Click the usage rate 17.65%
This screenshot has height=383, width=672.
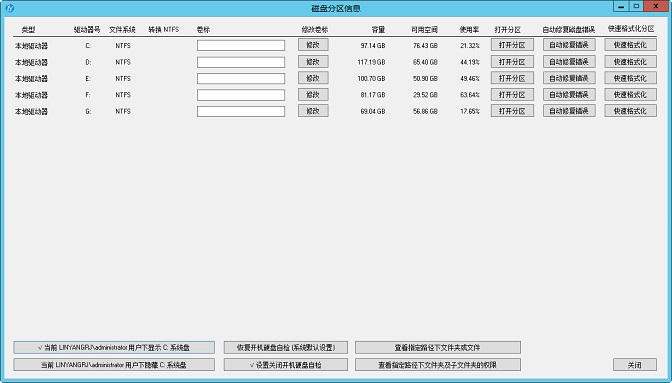pyautogui.click(x=470, y=111)
